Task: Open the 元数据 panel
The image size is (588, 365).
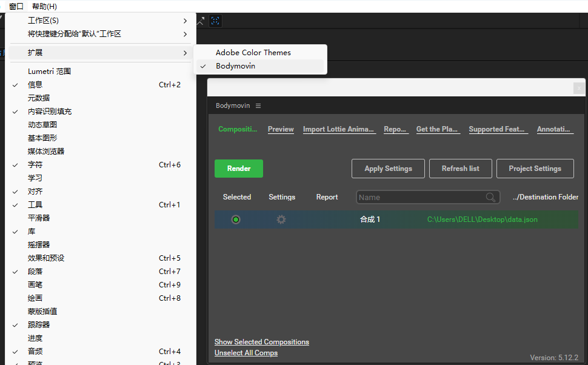Action: tap(101, 98)
